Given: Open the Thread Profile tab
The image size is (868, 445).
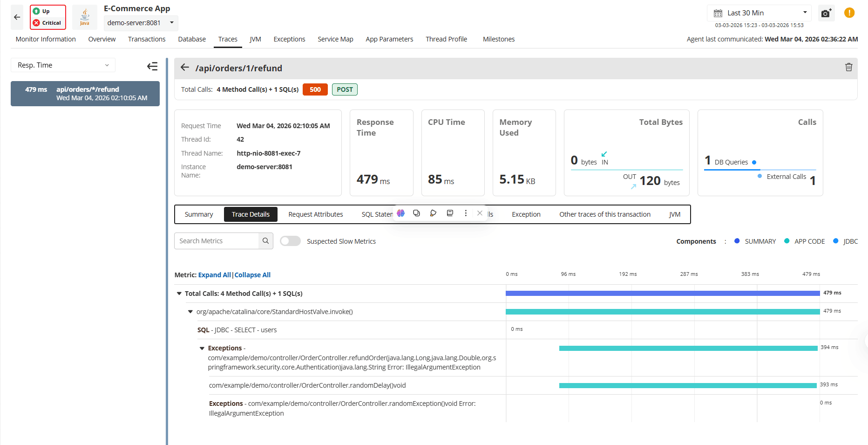Looking at the screenshot, I should [446, 39].
